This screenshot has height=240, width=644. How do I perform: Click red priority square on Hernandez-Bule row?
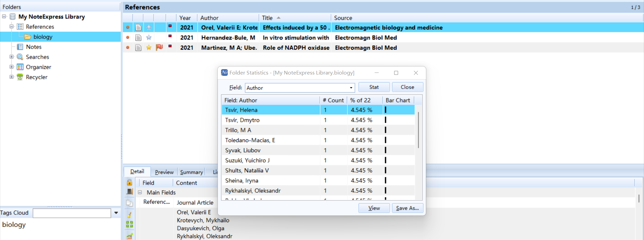170,36
